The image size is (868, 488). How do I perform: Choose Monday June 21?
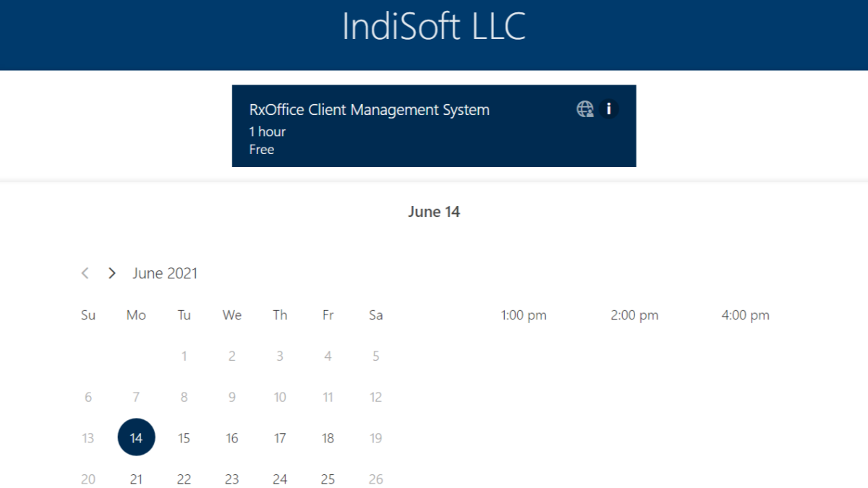point(136,479)
